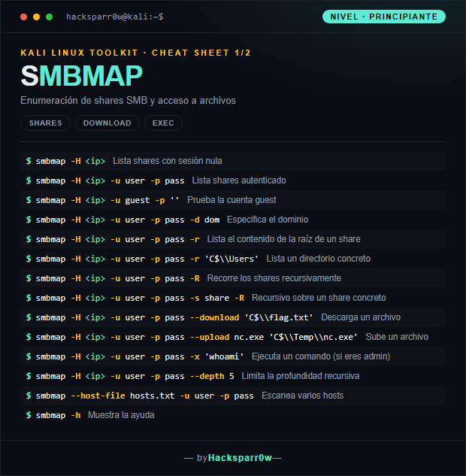Click the --host-file flag text

pos(98,396)
